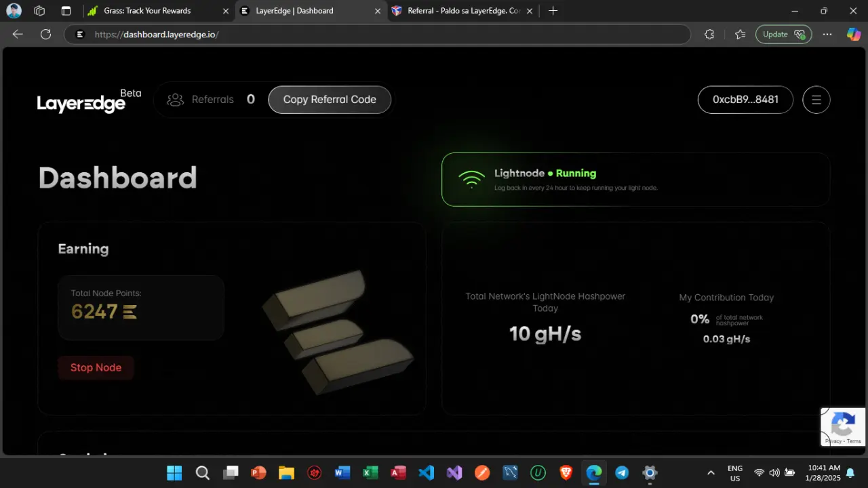The width and height of the screenshot is (868, 488).
Task: Open the clock showing 10:41 AM
Action: [x=824, y=473]
